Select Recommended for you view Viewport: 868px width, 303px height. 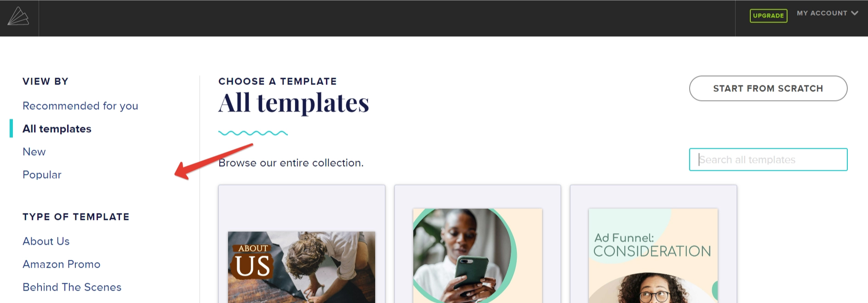tap(80, 106)
